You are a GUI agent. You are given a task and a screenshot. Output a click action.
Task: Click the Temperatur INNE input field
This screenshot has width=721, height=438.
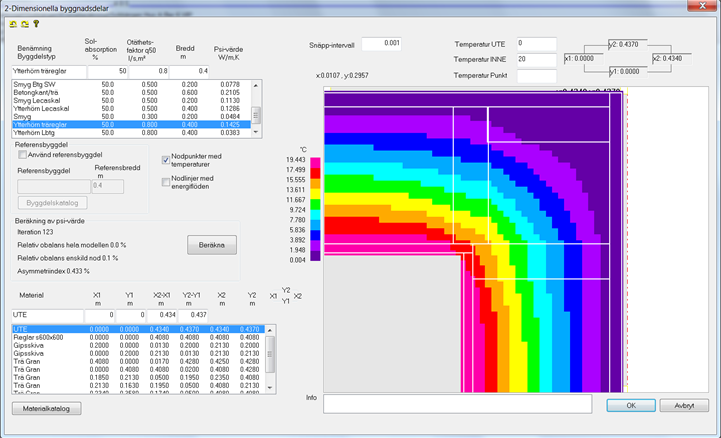tap(537, 60)
